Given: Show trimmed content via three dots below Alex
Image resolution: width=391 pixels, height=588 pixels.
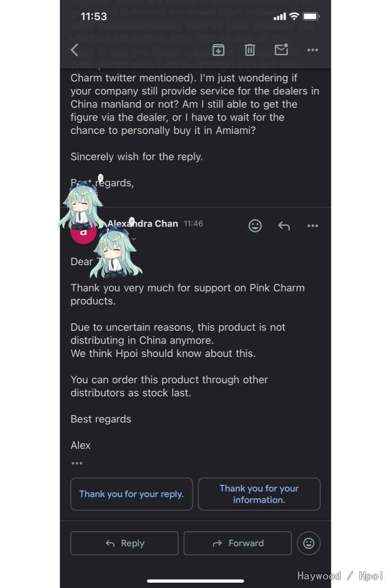Looking at the screenshot, I should point(77,463).
